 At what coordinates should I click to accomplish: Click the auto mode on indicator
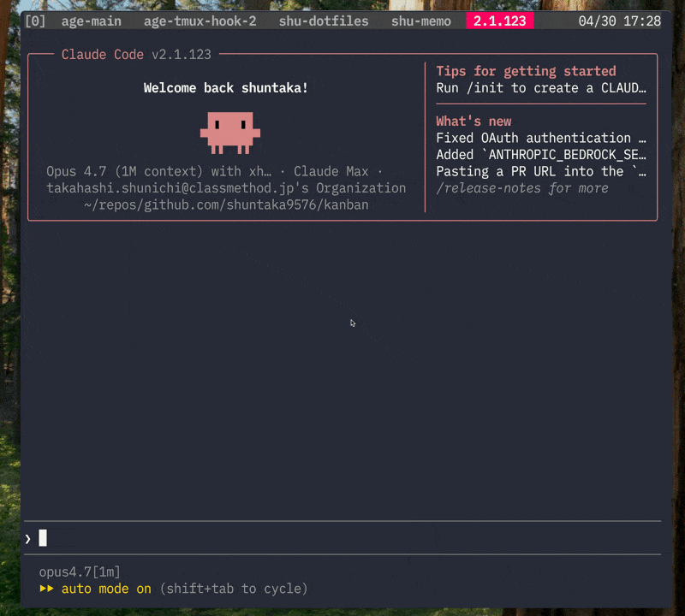[x=106, y=589]
